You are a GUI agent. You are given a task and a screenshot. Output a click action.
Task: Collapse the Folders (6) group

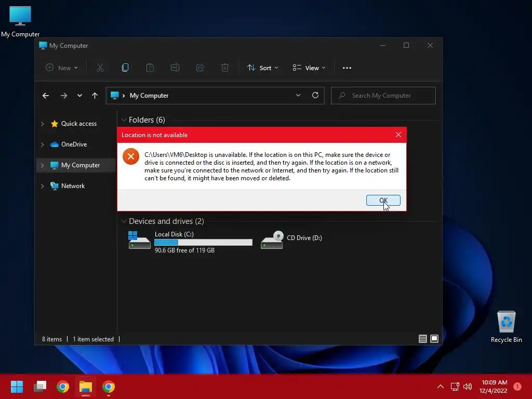coord(124,120)
